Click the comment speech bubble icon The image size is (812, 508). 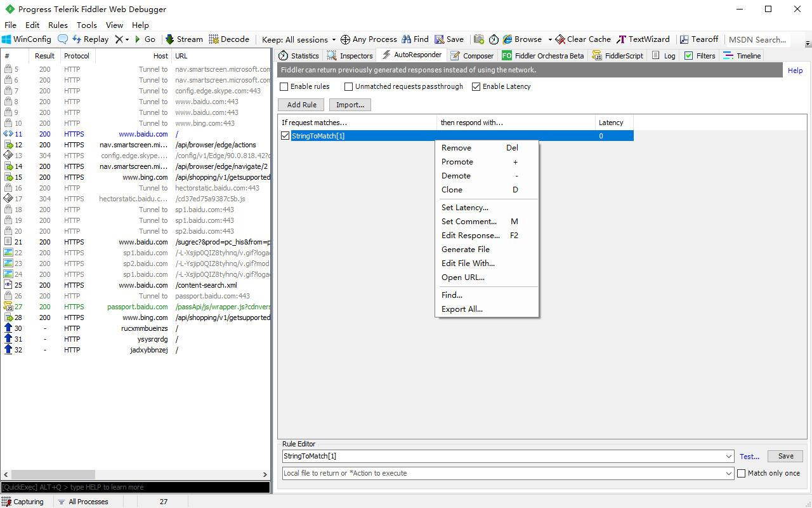point(63,39)
